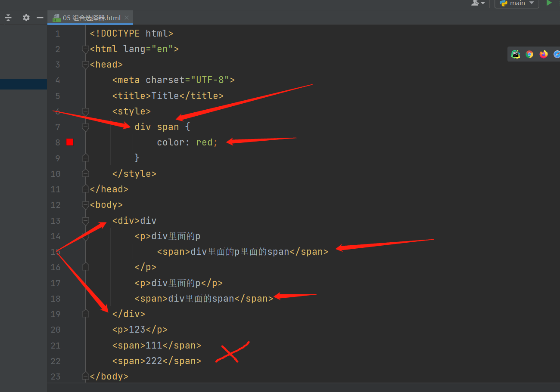Collapse the div span rule fold on line 7

click(85, 127)
